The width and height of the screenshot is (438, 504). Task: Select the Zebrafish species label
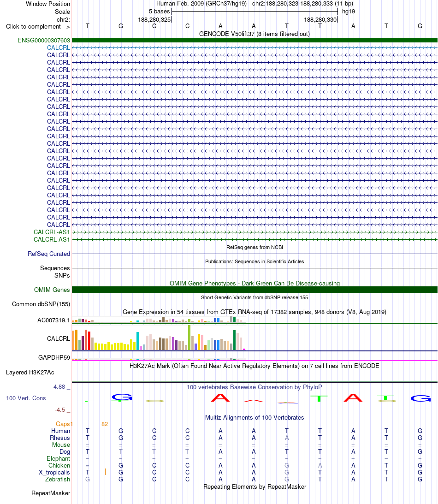click(x=58, y=479)
